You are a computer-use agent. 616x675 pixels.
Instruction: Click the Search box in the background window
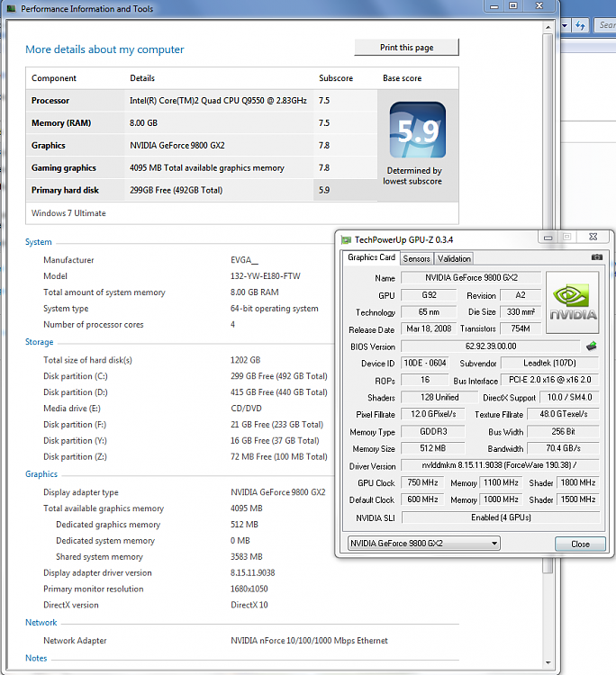point(605,25)
